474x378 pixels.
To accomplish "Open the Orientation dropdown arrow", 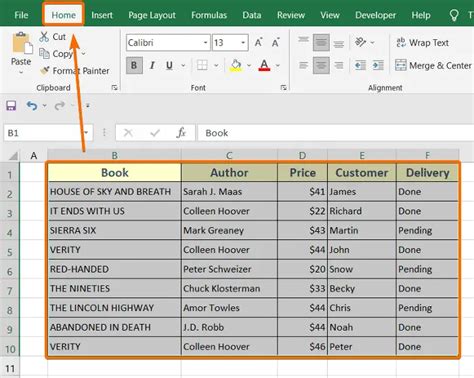I will [372, 43].
